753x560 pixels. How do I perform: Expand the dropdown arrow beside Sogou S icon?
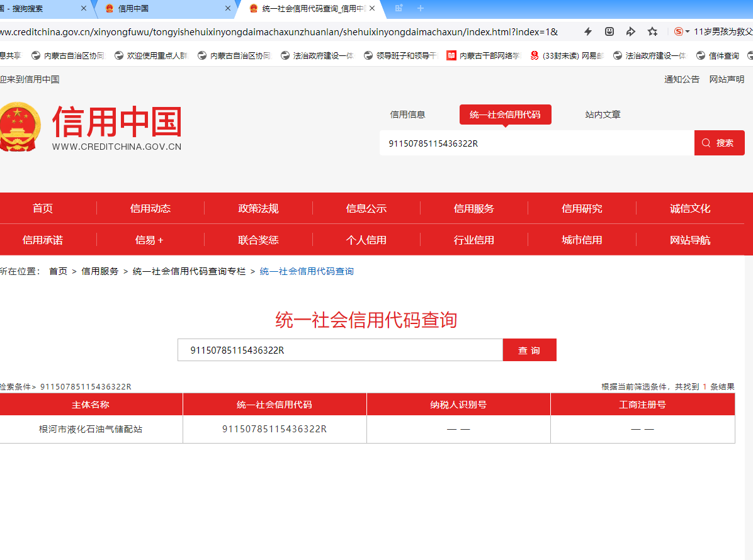688,31
